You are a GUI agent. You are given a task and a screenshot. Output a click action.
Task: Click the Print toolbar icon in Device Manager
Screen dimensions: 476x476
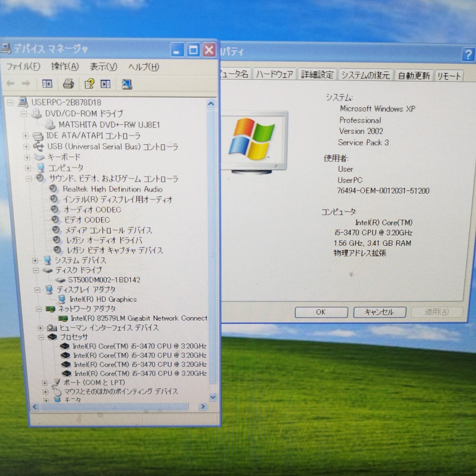tap(69, 84)
